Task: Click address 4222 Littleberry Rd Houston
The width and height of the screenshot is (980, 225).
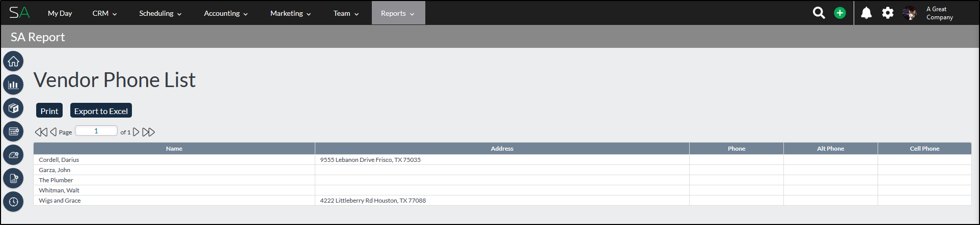Action: pyautogui.click(x=373, y=201)
